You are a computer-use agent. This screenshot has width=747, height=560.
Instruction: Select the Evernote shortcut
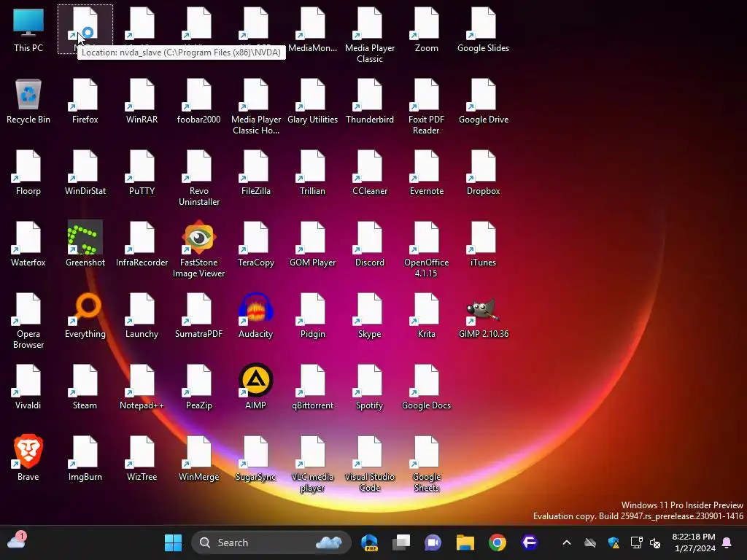426,173
